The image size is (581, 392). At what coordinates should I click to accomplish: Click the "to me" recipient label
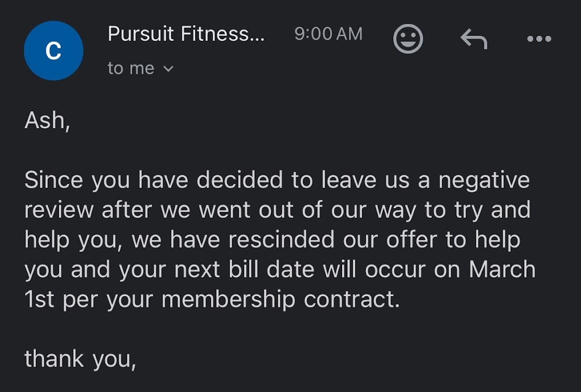coord(131,69)
